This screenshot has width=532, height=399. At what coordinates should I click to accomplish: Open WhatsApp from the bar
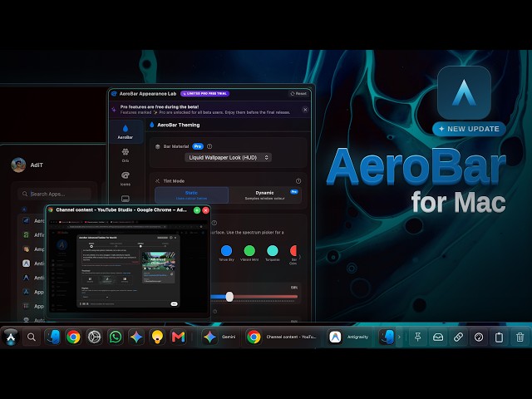[x=116, y=337]
